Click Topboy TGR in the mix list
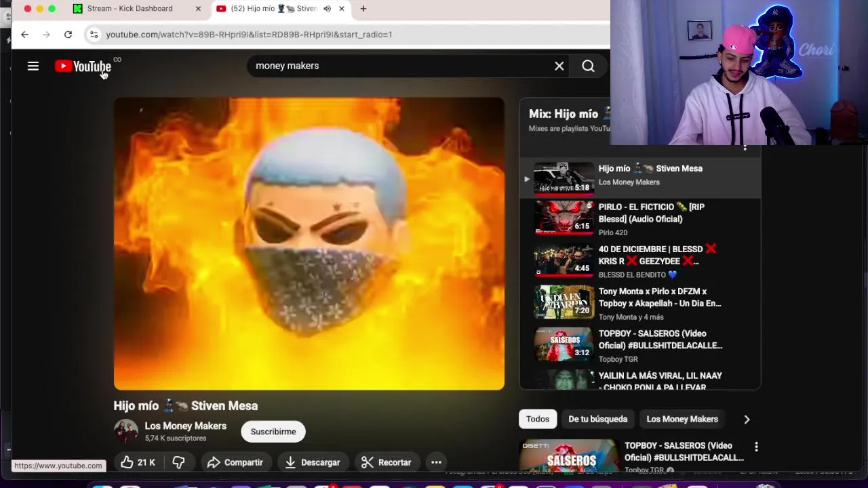This screenshot has width=868, height=488. pos(618,359)
